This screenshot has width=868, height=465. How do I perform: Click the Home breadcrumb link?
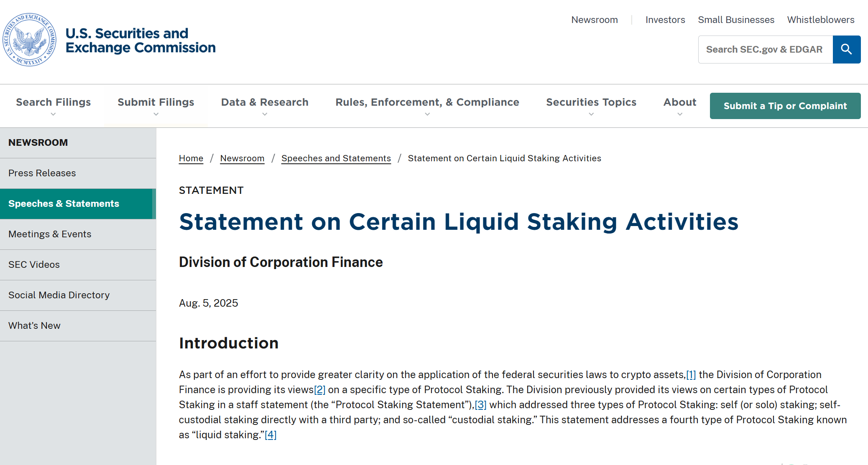(191, 158)
